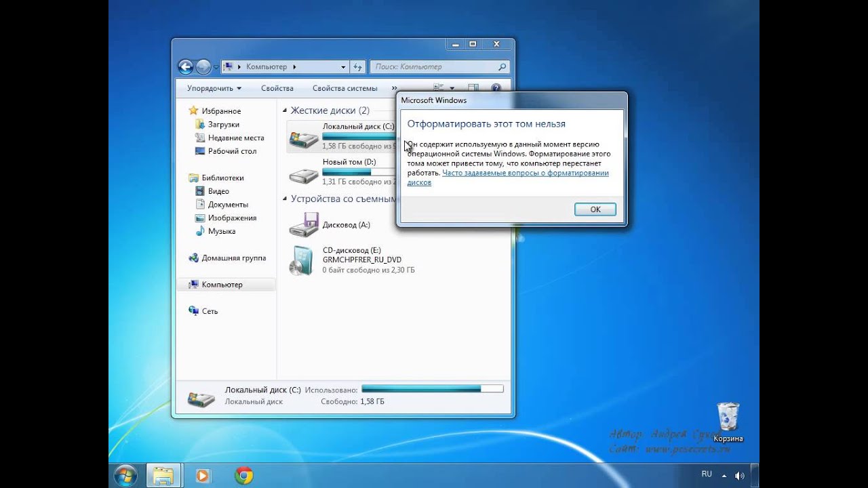Click the volume speaker icon in tray
Screen dimensions: 868x488
739,476
